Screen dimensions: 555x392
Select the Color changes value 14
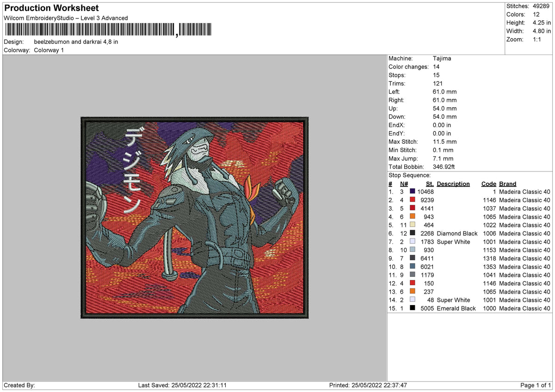click(437, 67)
